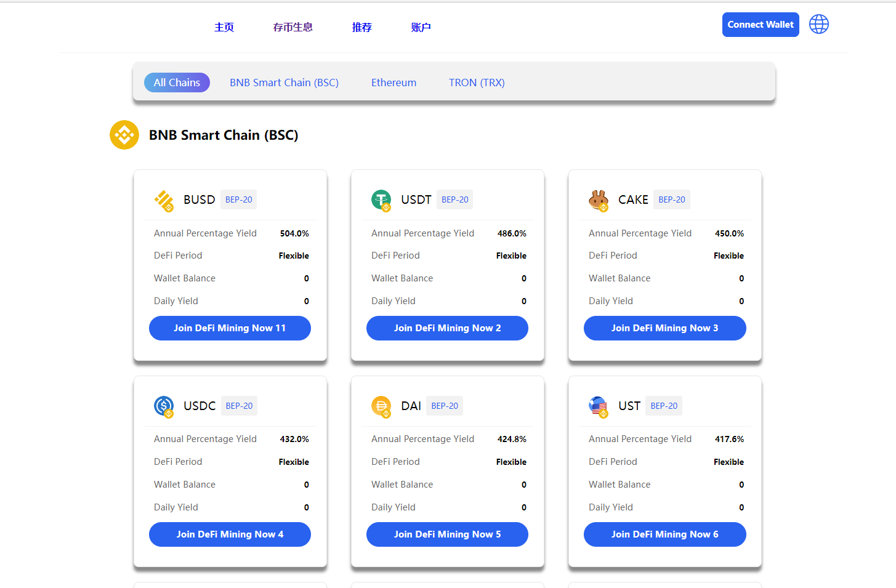
Task: Click the USDC token name
Action: 200,406
